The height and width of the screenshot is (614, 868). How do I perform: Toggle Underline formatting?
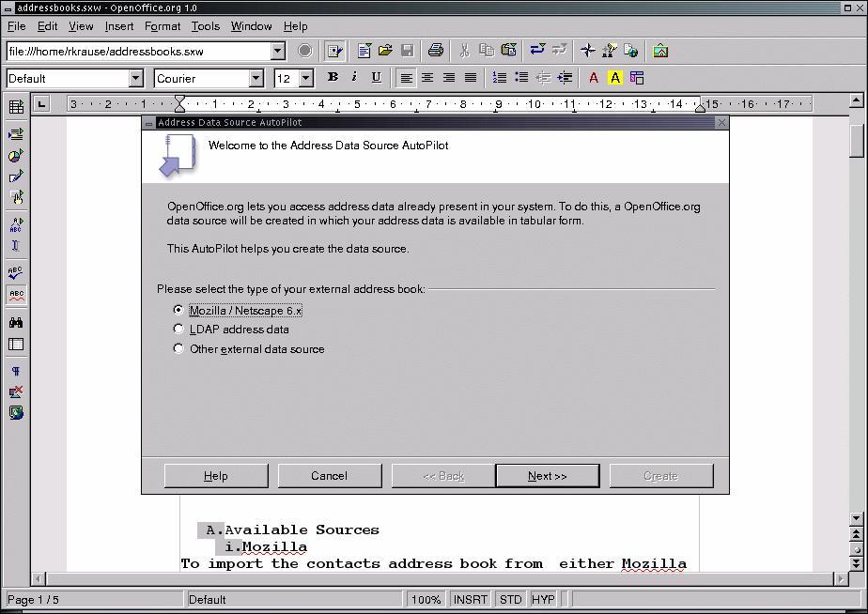[x=376, y=77]
